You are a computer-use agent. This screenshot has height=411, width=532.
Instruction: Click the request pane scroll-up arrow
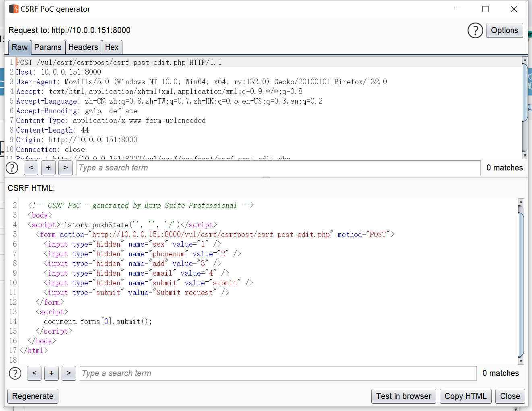[525, 60]
